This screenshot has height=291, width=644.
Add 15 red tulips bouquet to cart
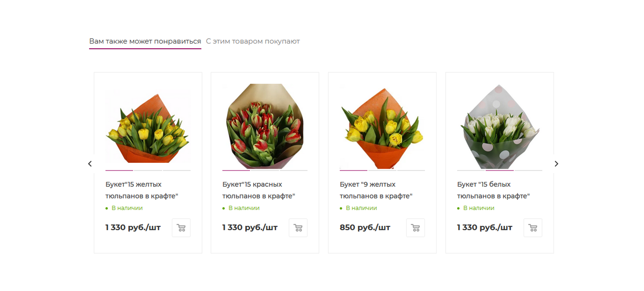pos(298,228)
